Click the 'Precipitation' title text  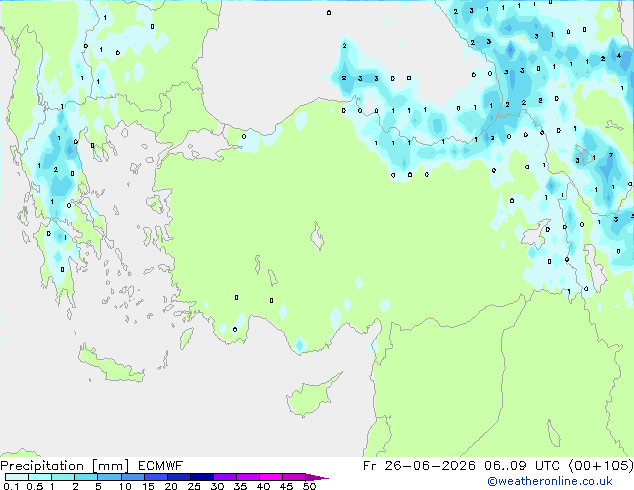[42, 466]
